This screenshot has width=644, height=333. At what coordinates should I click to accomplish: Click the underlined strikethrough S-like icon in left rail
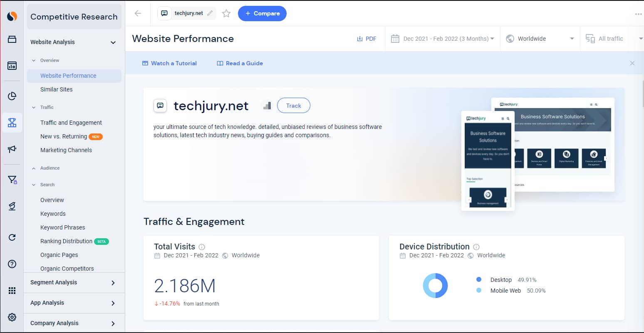click(12, 206)
